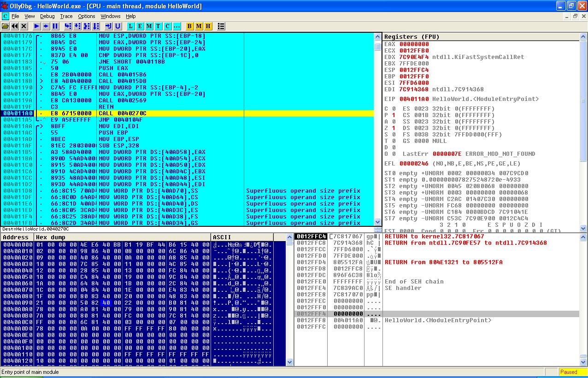
Task: Click the Registers (FPU) header bar
Action: click(x=481, y=36)
